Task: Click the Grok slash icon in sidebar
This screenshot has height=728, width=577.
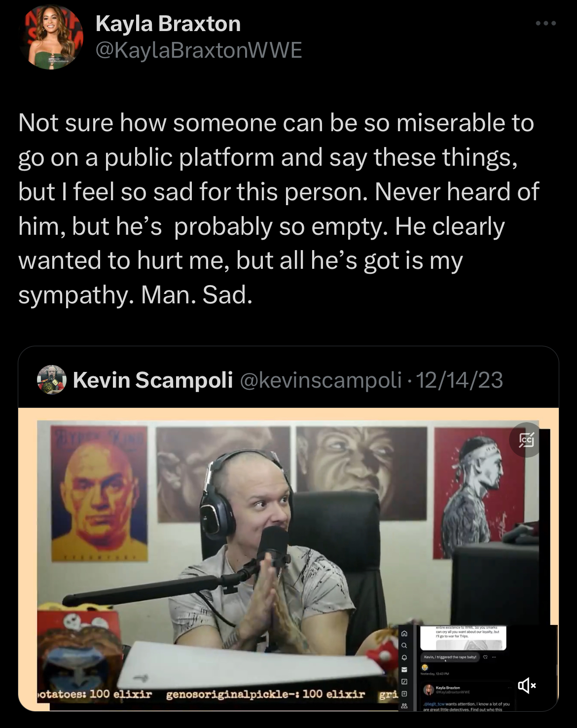Action: click(x=404, y=682)
